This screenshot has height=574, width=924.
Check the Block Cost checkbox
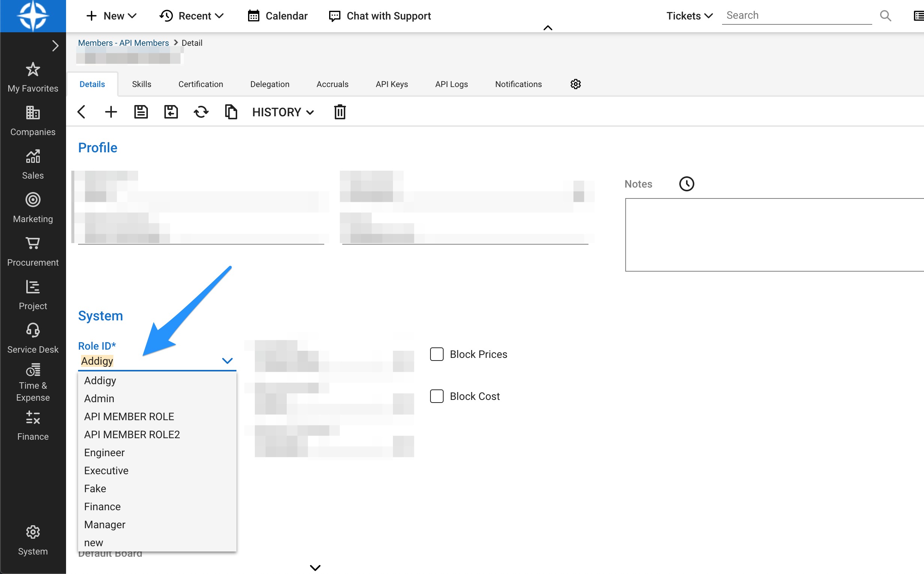click(436, 396)
